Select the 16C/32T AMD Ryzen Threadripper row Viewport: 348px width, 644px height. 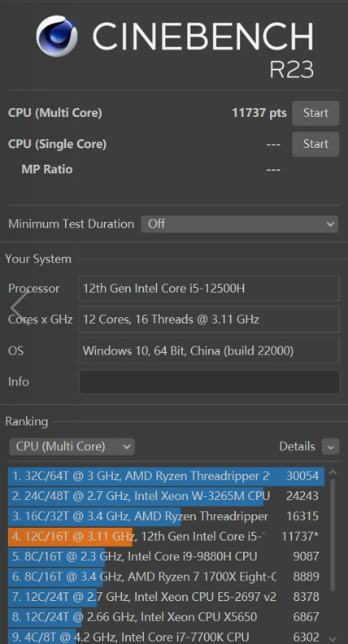pos(166,516)
